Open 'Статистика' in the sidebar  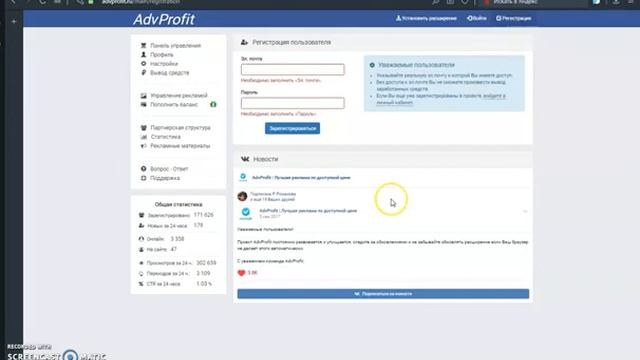point(165,137)
